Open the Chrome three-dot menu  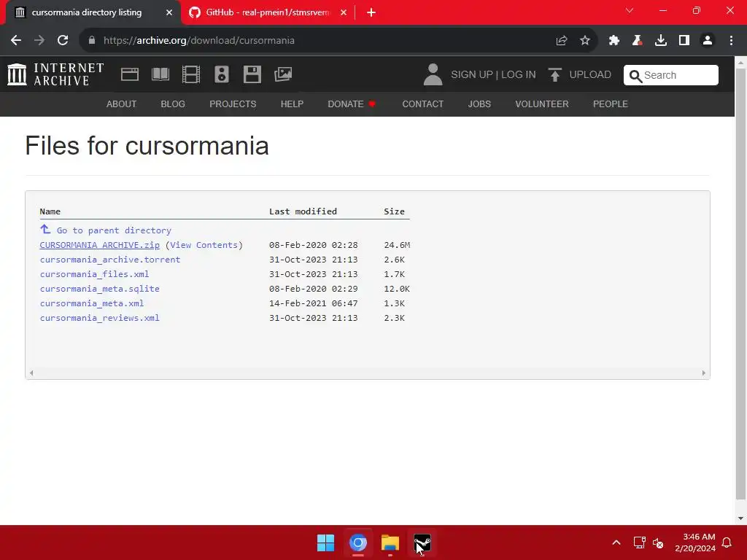(731, 41)
